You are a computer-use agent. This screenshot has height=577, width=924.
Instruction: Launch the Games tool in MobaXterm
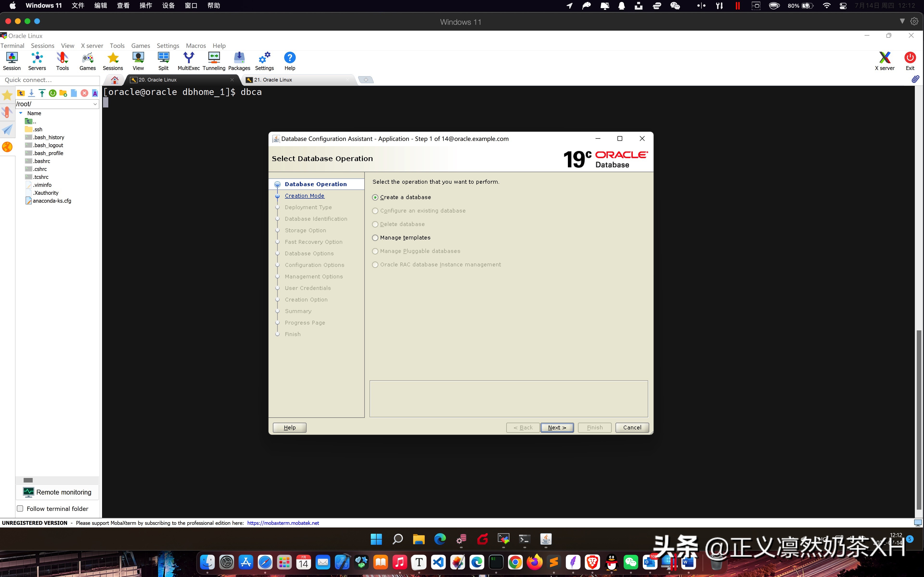[x=87, y=60]
